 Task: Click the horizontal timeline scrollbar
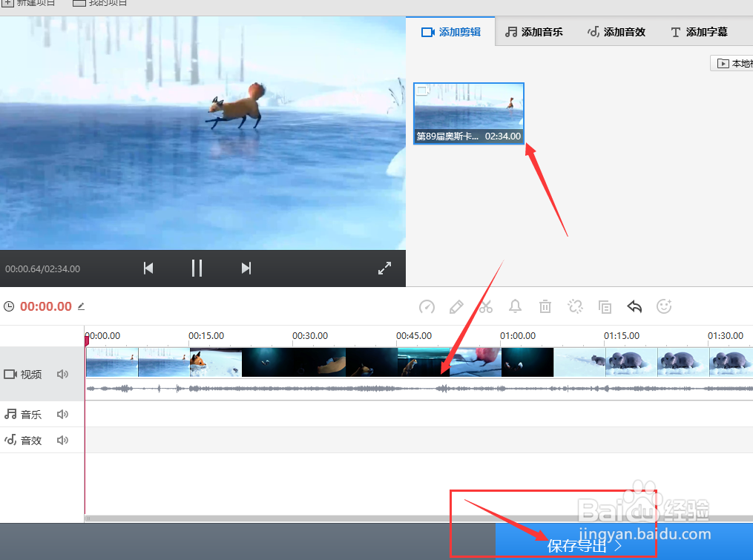point(418,518)
